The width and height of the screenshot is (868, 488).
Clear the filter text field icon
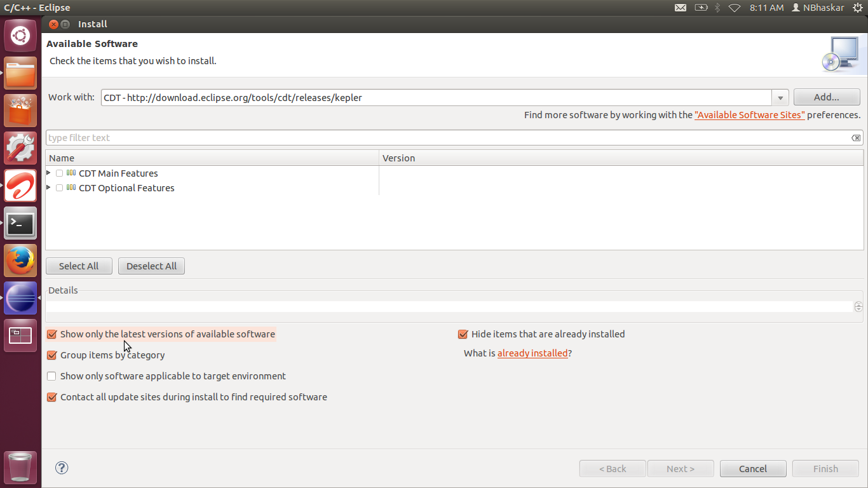click(856, 138)
